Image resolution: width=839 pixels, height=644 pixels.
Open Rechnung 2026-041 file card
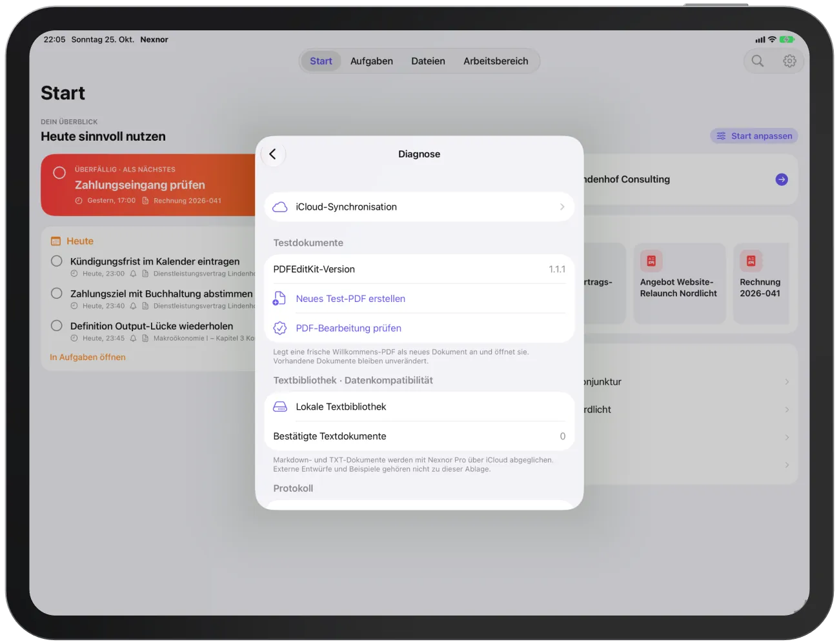click(762, 283)
